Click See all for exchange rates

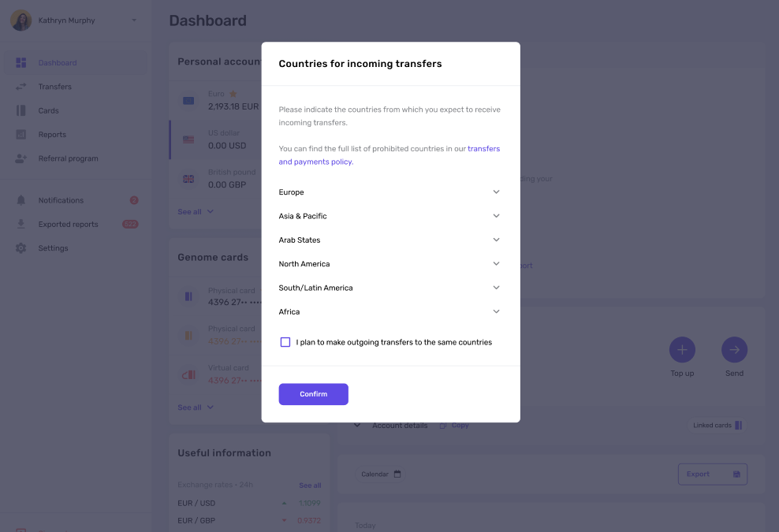pos(310,485)
